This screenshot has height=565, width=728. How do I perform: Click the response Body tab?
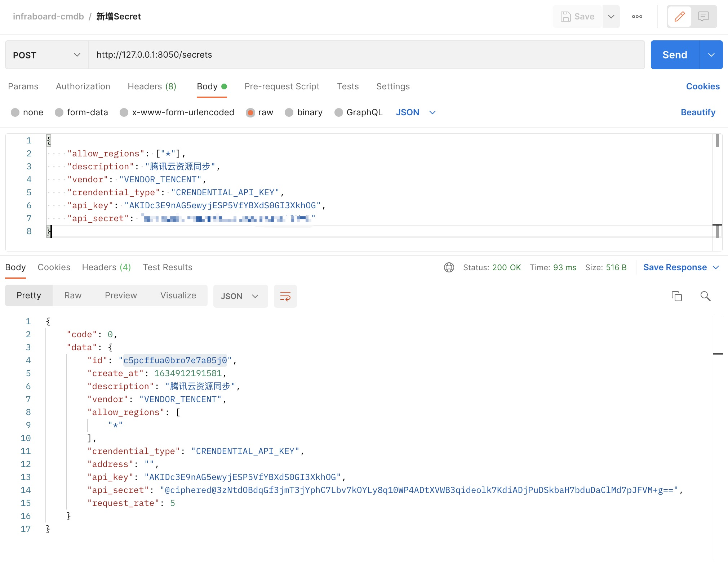pyautogui.click(x=15, y=267)
